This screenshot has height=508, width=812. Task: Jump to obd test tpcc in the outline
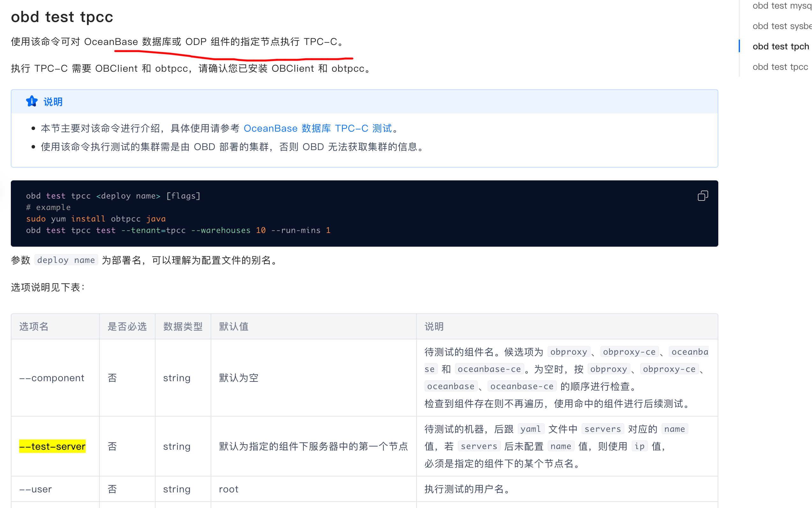[x=780, y=67]
